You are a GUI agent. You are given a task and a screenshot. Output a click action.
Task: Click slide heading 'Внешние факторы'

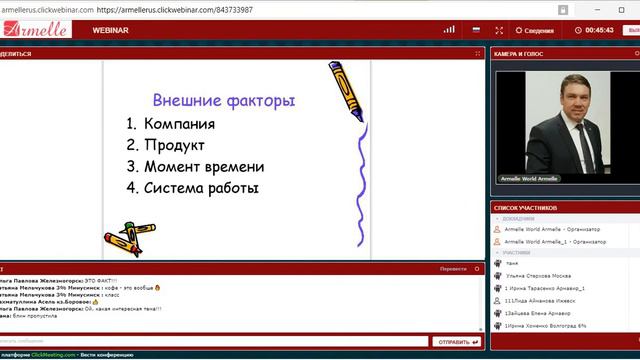click(224, 100)
